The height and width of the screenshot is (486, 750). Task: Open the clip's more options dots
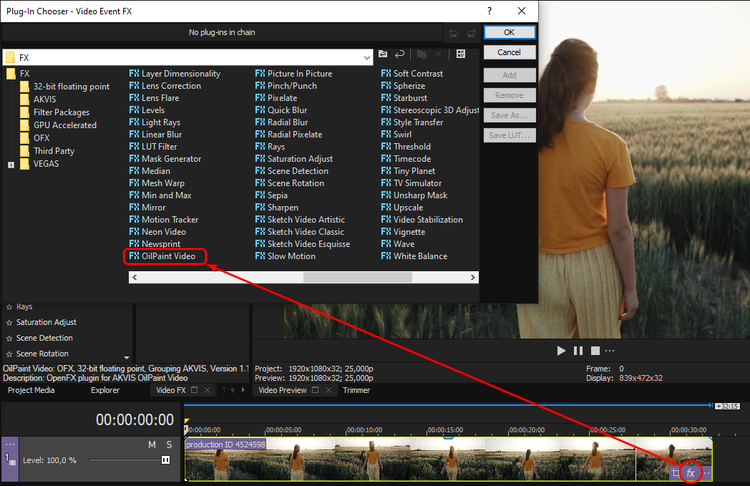tap(706, 473)
